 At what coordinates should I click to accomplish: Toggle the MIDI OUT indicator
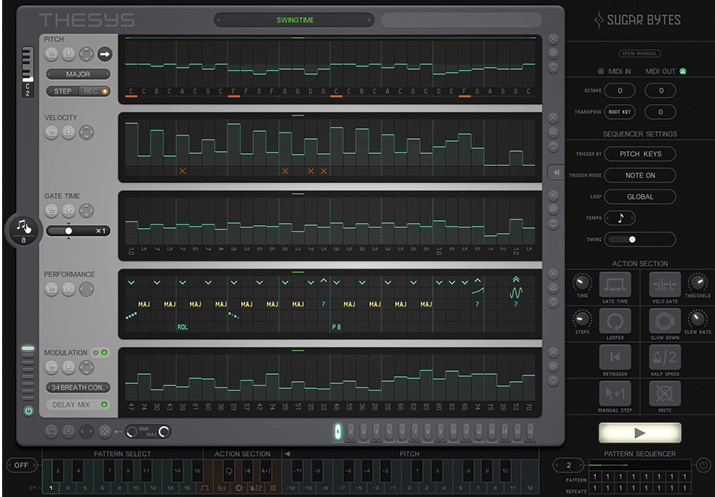click(683, 71)
